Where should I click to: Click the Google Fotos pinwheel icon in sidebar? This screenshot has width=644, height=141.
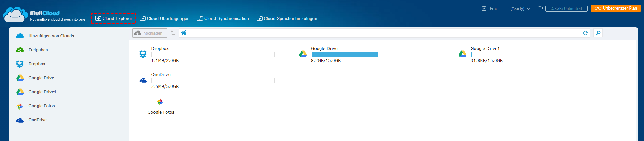point(20,106)
